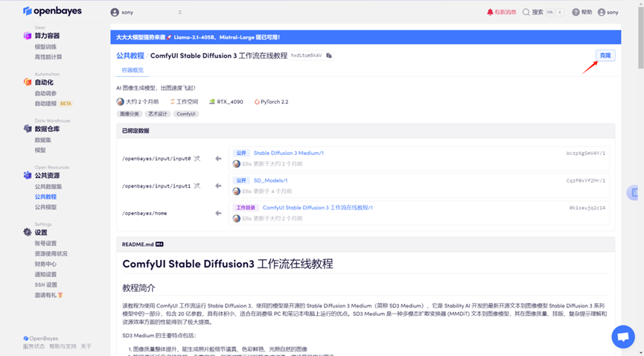Open the 算力容器 section icon
Screen dimensions: 644x356
[x=28, y=36]
